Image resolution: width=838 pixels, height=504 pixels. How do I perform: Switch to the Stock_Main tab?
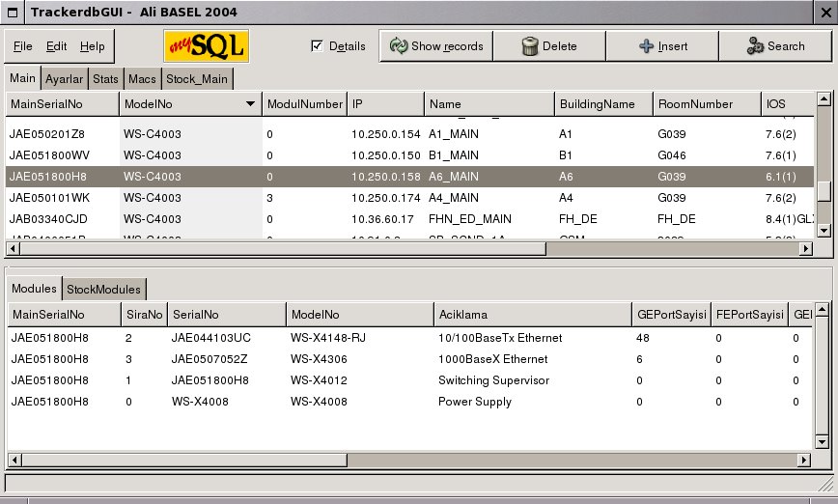(197, 79)
